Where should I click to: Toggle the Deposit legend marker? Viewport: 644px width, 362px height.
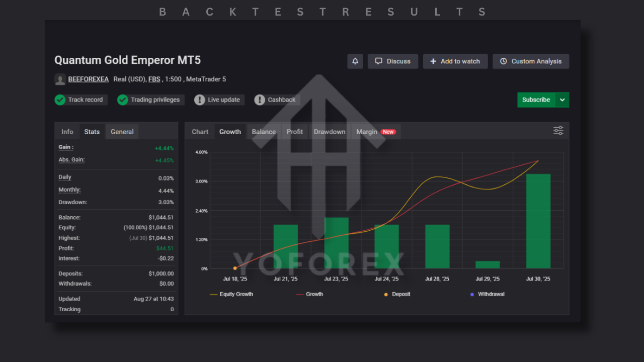tap(396, 294)
